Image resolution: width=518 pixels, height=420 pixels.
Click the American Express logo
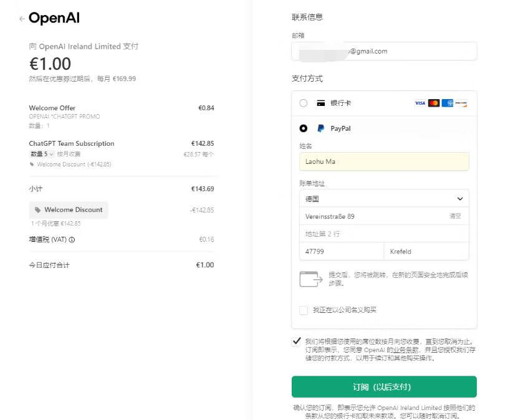[x=448, y=103]
